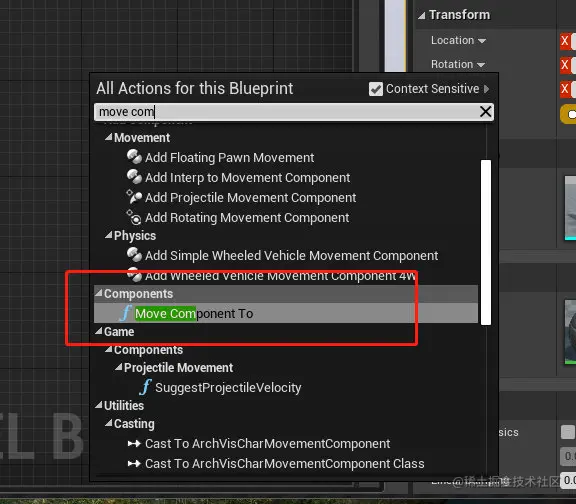Select Add Projectile Movement Component
This screenshot has height=504, width=576.
[x=251, y=198]
